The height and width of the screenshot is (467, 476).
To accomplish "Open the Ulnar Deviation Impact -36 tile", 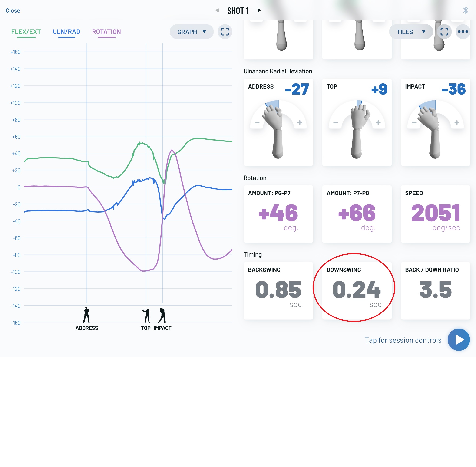I will (x=435, y=122).
